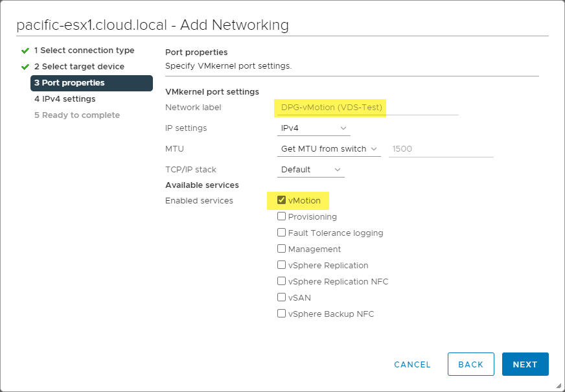Click the Enabled services label

(199, 201)
